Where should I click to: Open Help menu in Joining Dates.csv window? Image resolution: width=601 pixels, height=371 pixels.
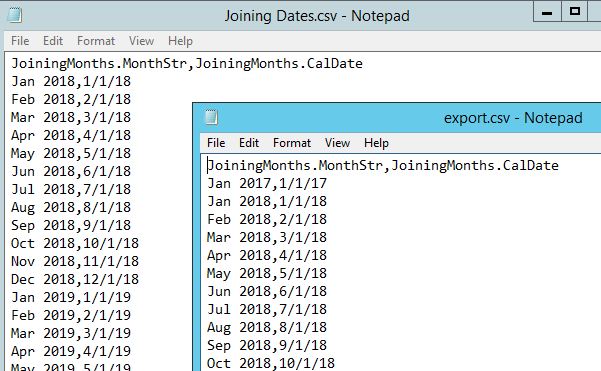(x=180, y=41)
